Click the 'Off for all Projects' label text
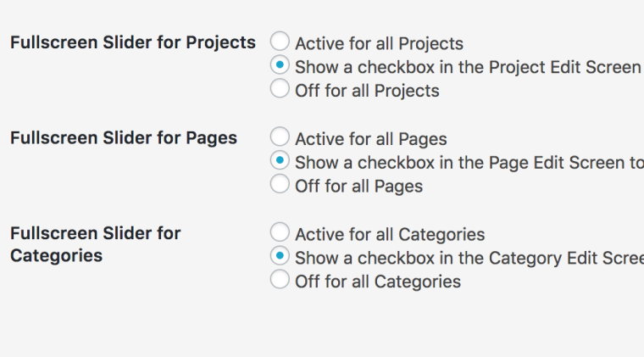644x357 pixels. pyautogui.click(x=367, y=91)
